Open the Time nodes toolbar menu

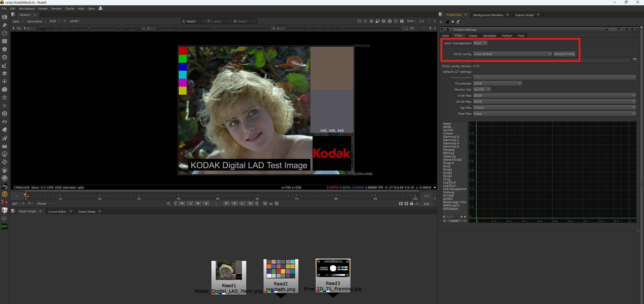pos(5,33)
